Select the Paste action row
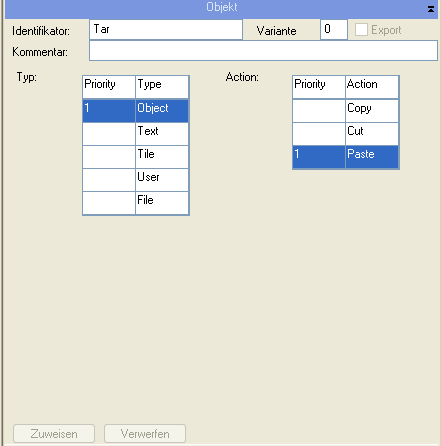The image size is (441, 446). [346, 157]
